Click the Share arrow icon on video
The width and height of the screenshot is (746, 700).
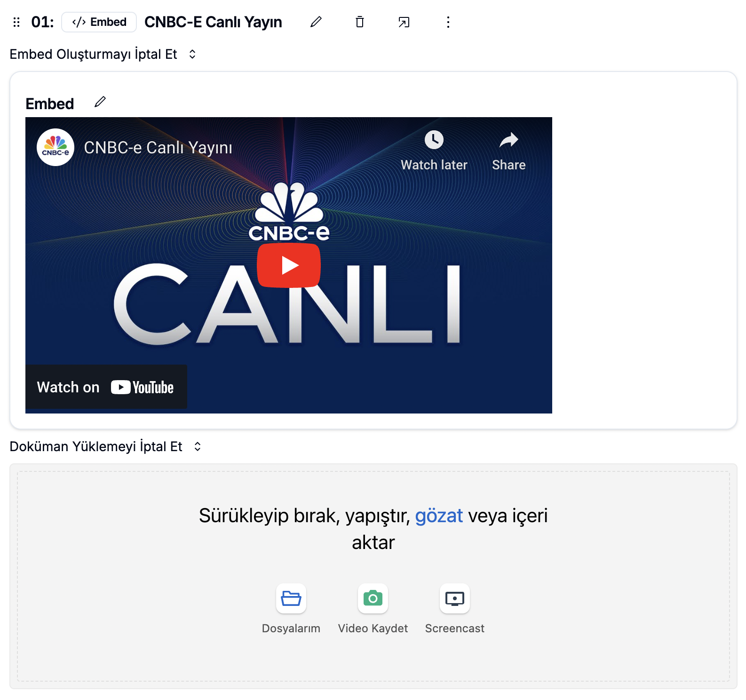508,140
